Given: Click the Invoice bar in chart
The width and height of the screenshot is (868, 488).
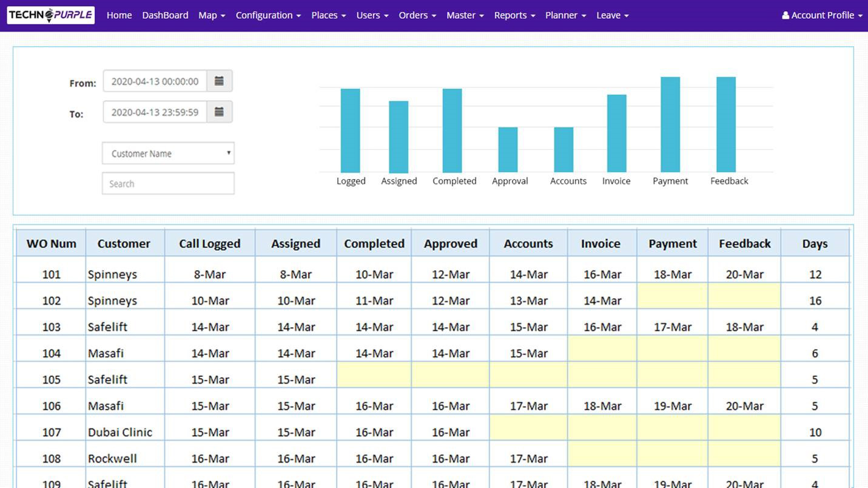Looking at the screenshot, I should [x=617, y=134].
